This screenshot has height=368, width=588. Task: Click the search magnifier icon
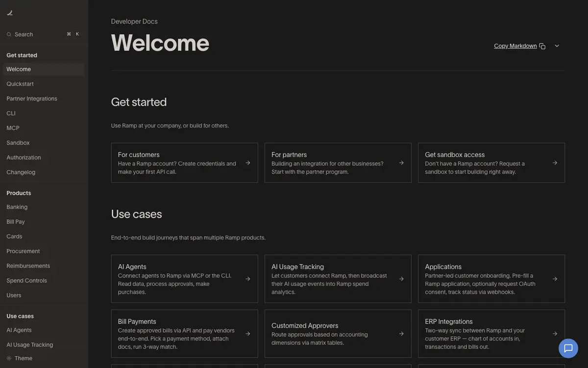(9, 34)
